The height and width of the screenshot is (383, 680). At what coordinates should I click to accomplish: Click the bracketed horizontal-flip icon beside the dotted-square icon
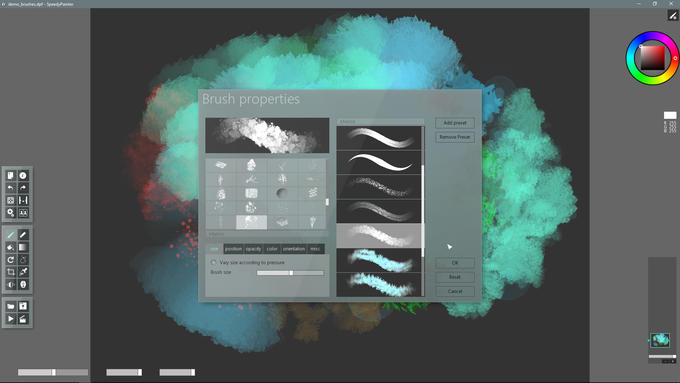click(23, 200)
